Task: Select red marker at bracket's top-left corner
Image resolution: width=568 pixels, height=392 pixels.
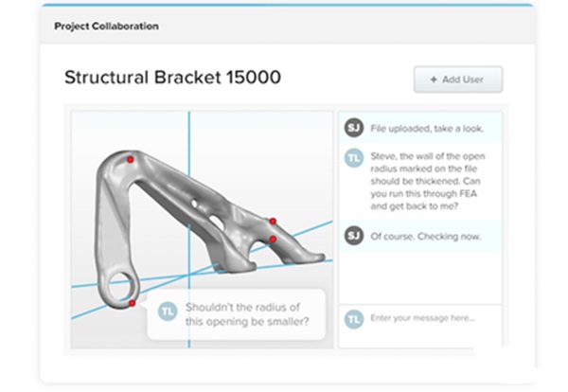Action: tap(129, 160)
